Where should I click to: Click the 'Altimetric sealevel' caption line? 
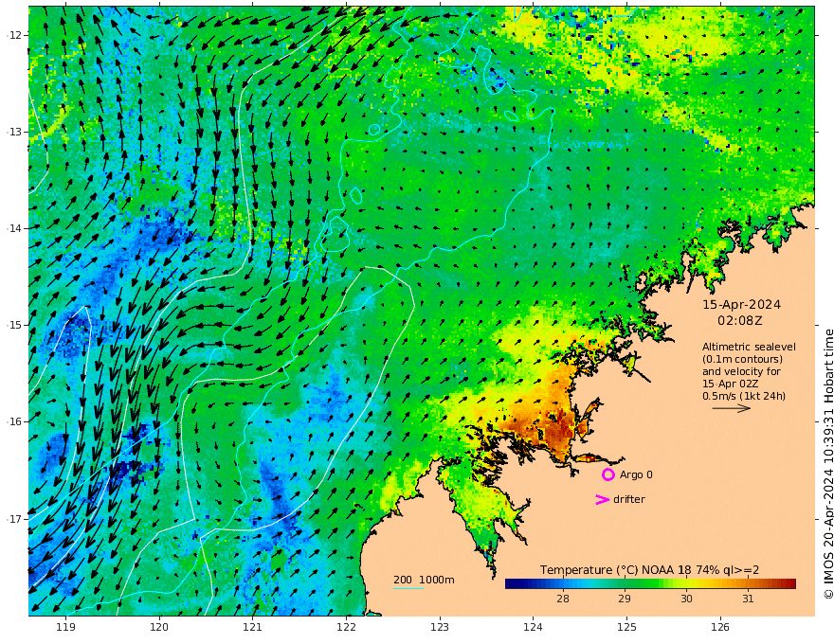749,347
